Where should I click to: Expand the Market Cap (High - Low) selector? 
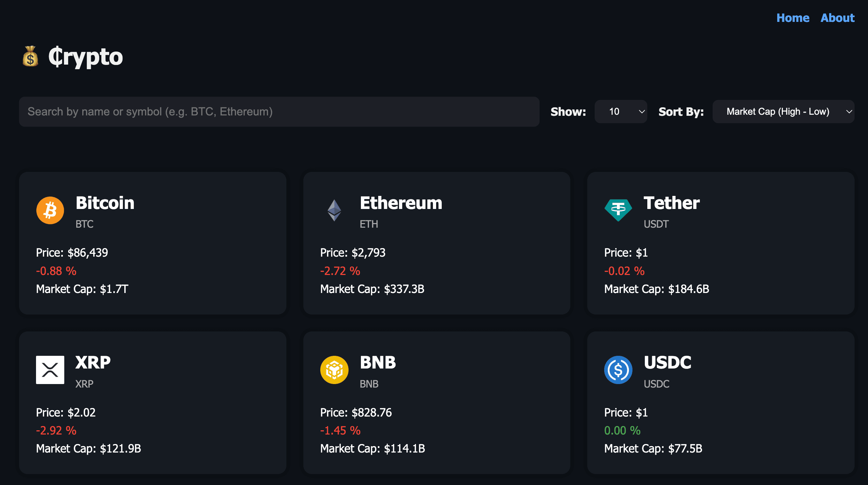coord(783,112)
